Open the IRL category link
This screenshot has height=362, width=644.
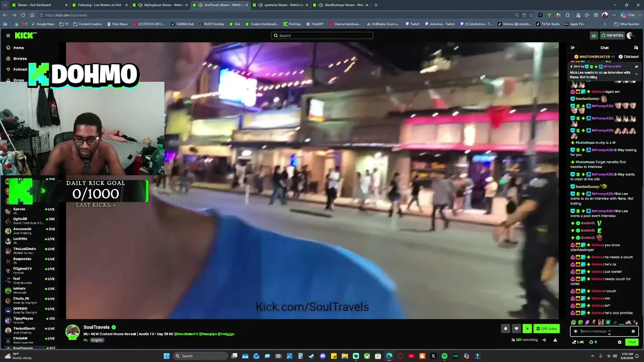[x=86, y=340]
